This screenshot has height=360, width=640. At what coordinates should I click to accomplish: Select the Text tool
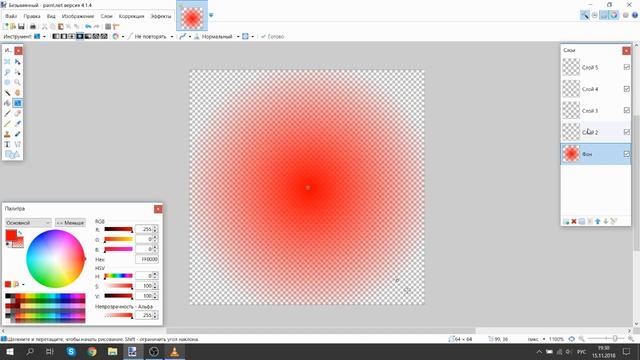click(7, 144)
